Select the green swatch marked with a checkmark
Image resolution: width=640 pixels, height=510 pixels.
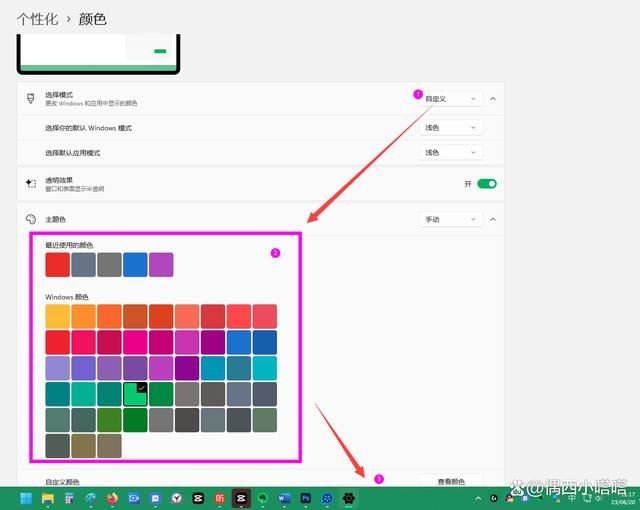tap(135, 394)
